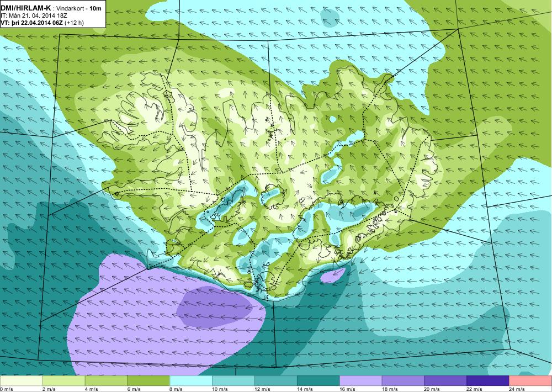Click the '2 m/s' legend label
The height and width of the screenshot is (392, 552).
tap(49, 389)
